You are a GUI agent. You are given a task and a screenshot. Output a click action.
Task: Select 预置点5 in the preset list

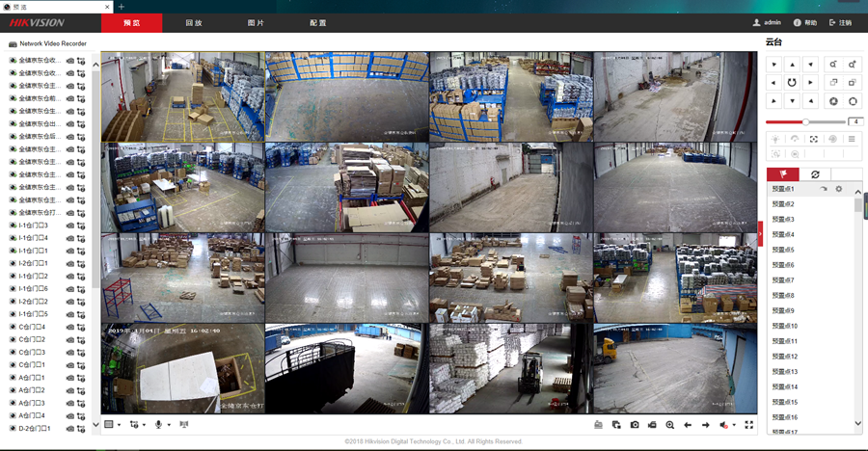pyautogui.click(x=783, y=250)
